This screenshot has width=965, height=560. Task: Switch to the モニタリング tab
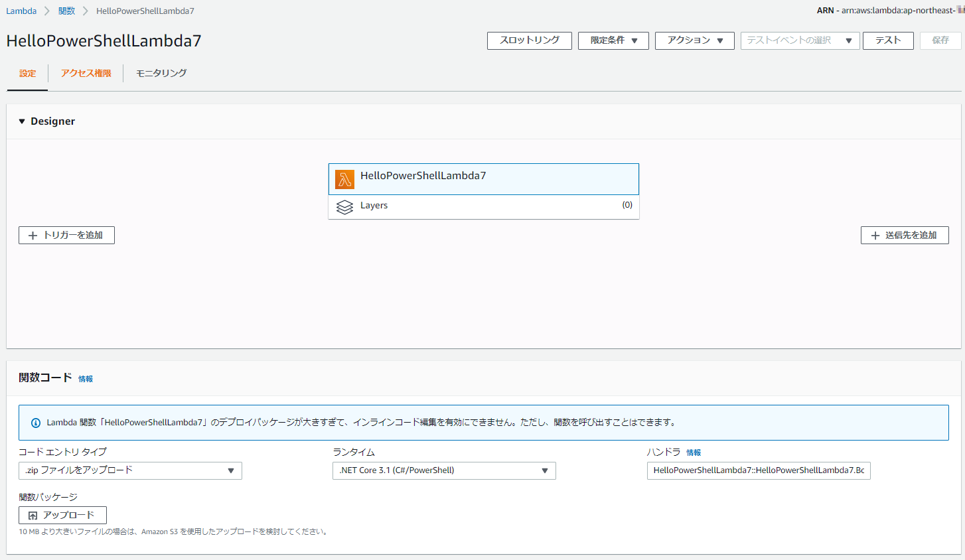click(161, 73)
